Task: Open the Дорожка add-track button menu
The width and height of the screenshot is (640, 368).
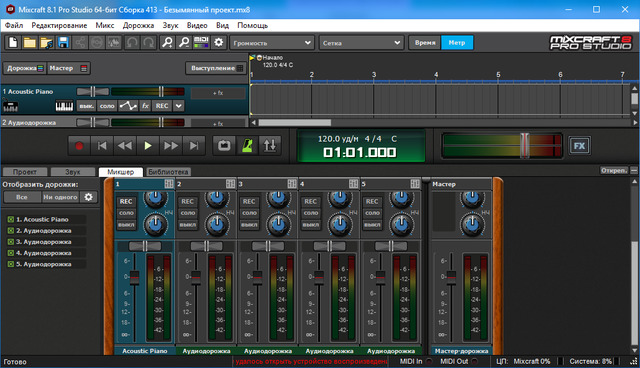Action: [25, 68]
